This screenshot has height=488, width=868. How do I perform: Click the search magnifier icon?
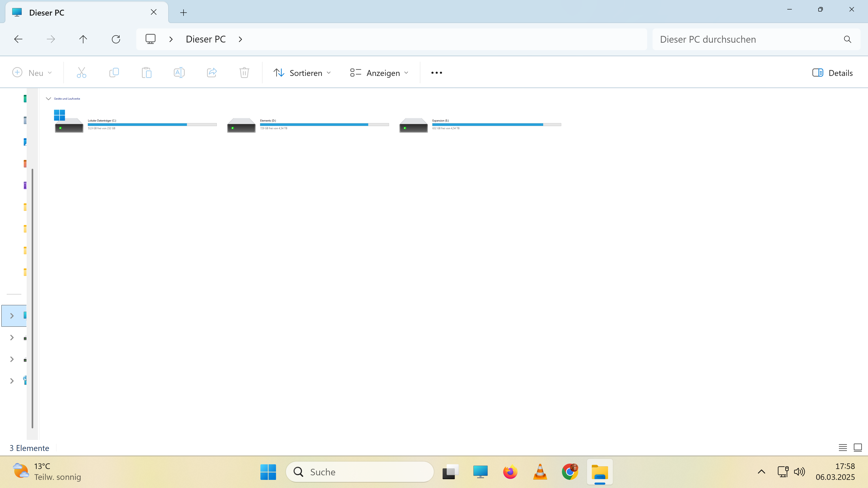click(847, 39)
